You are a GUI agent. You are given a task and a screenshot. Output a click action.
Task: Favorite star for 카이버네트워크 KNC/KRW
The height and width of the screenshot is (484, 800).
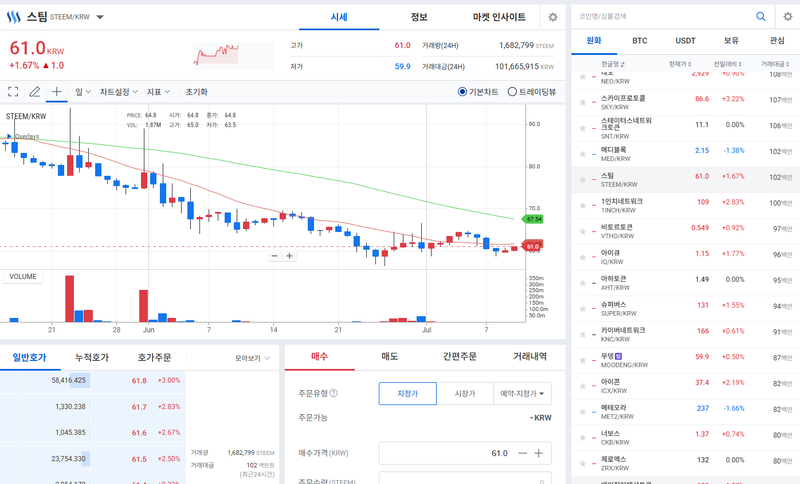pos(583,335)
